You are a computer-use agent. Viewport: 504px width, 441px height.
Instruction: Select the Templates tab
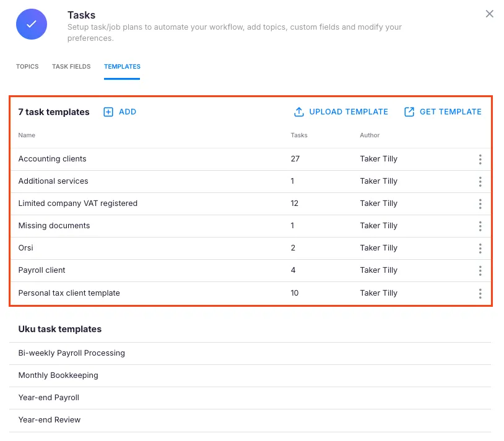122,67
